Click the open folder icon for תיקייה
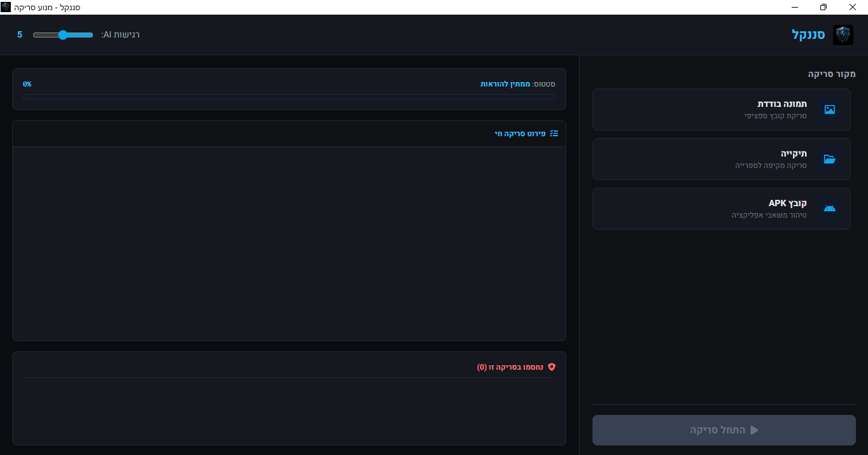868x455 pixels. click(829, 159)
